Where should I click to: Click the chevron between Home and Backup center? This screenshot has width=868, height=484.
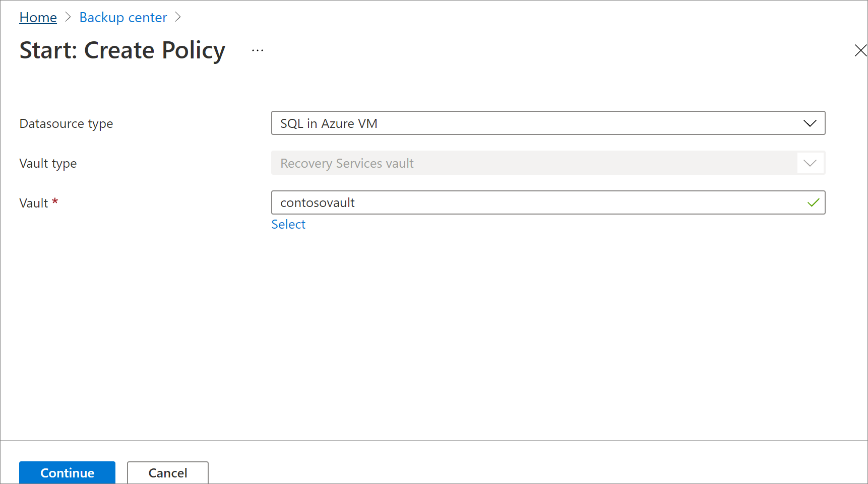[68, 17]
